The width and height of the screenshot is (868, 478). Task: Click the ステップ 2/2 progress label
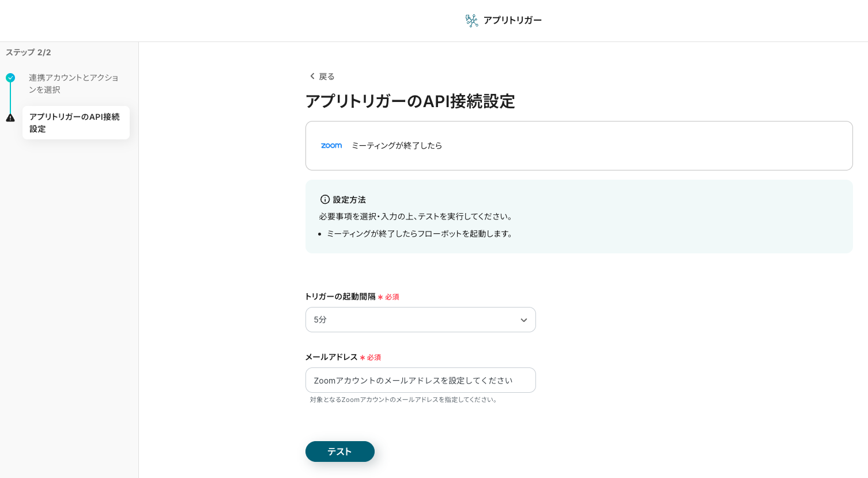28,52
